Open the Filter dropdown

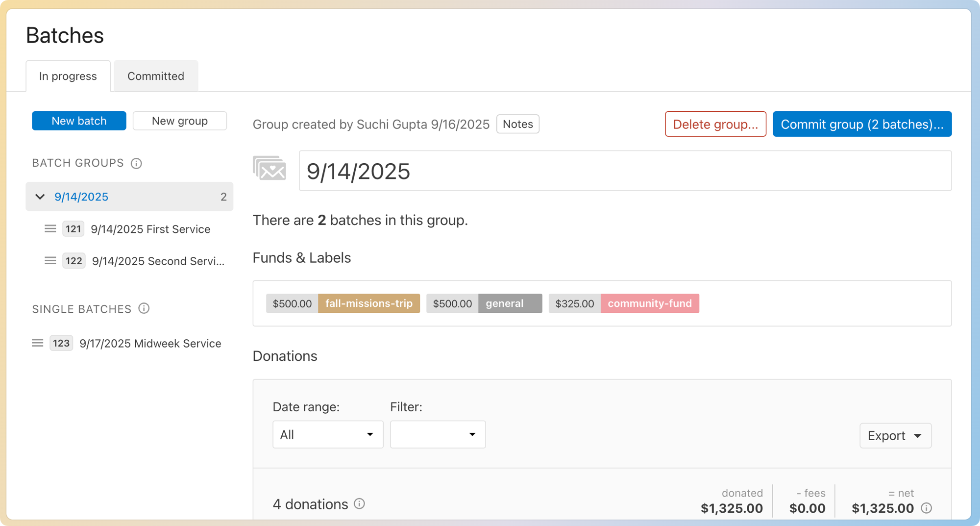(x=438, y=435)
